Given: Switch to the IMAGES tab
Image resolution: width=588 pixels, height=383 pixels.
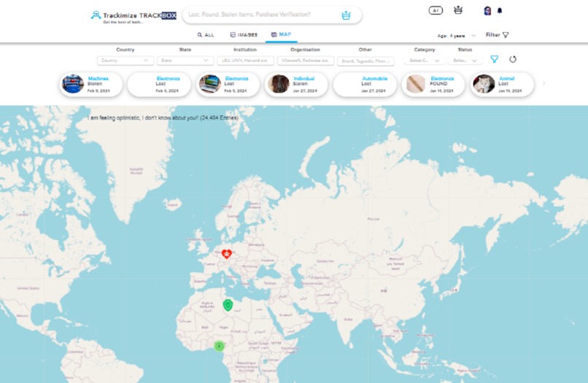Looking at the screenshot, I should click(244, 35).
